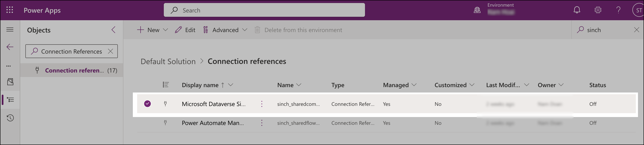Collapse the Objects pane

[113, 30]
